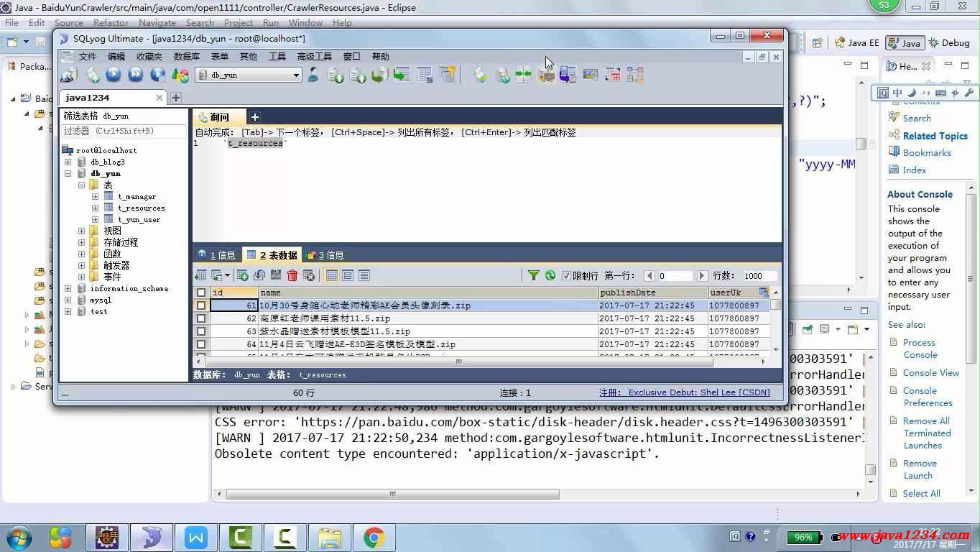This screenshot has width=980, height=552.
Task: Add new connection tab with plus button
Action: pyautogui.click(x=176, y=98)
